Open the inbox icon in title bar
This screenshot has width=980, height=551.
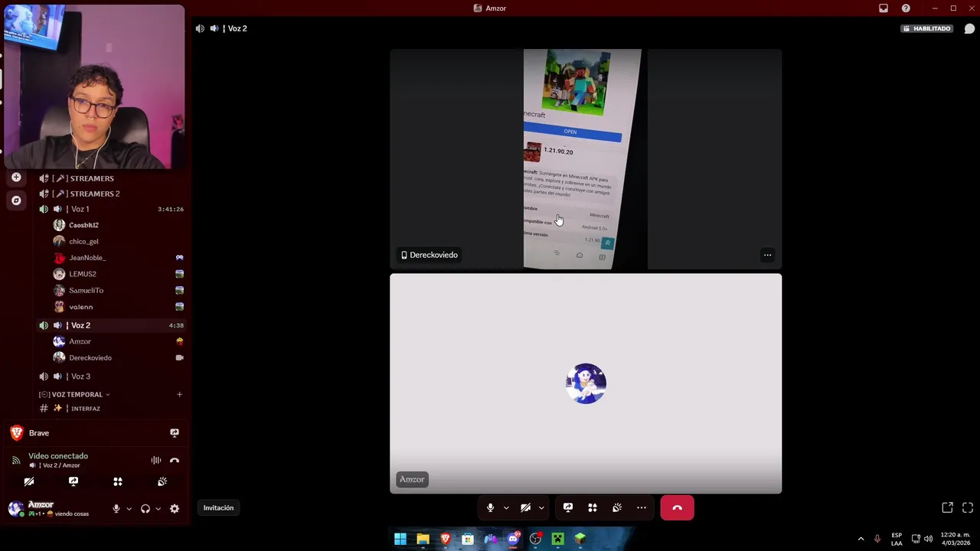pyautogui.click(x=884, y=8)
